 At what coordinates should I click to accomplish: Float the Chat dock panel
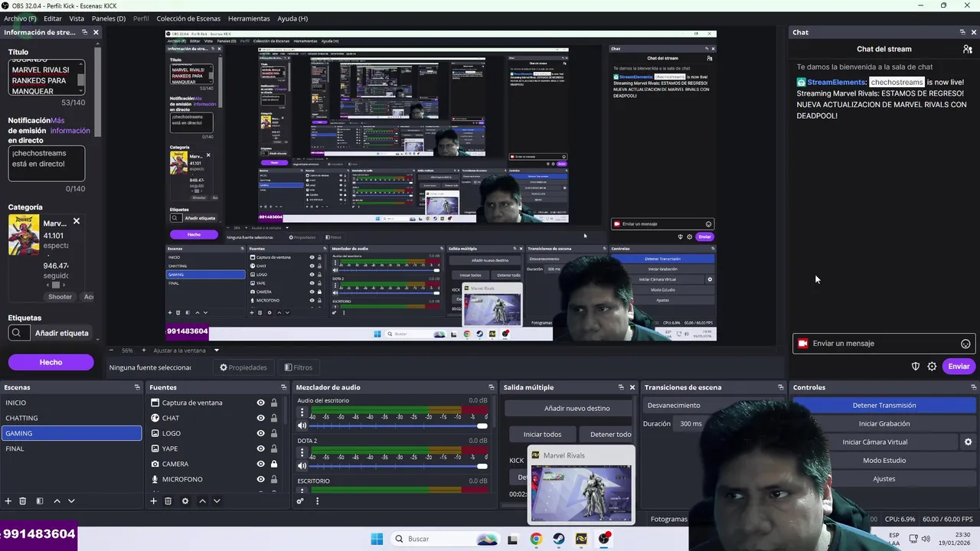[962, 32]
